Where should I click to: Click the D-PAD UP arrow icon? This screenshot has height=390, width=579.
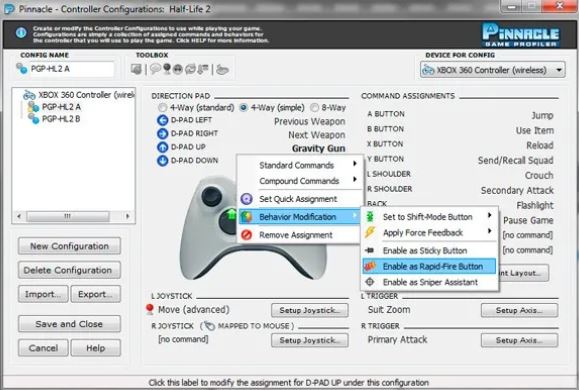(162, 147)
